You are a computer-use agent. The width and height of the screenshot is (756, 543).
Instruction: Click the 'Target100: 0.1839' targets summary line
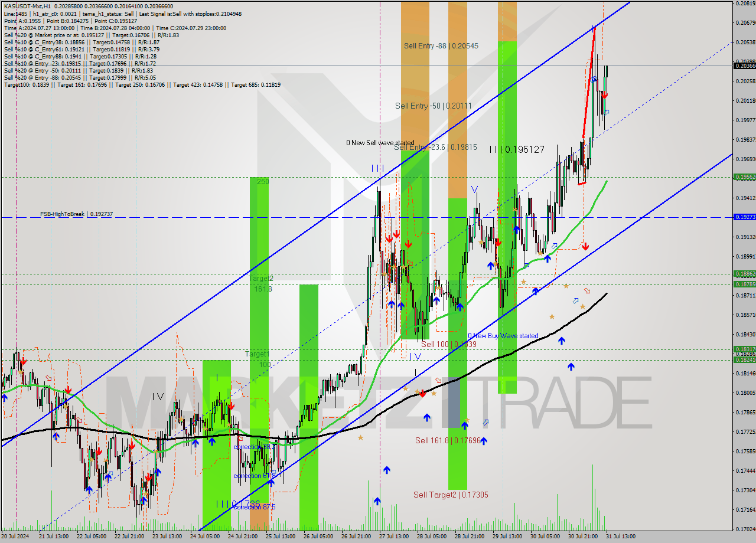click(x=142, y=84)
